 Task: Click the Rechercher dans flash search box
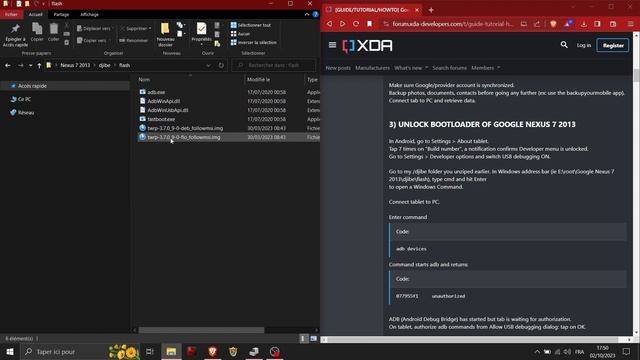pos(274,65)
